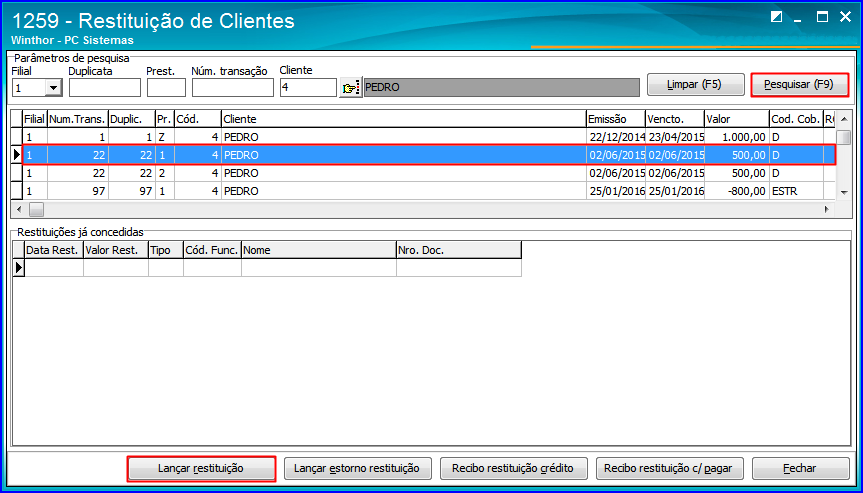Click the Emissão column header
This screenshot has width=863, height=493.
pos(615,119)
